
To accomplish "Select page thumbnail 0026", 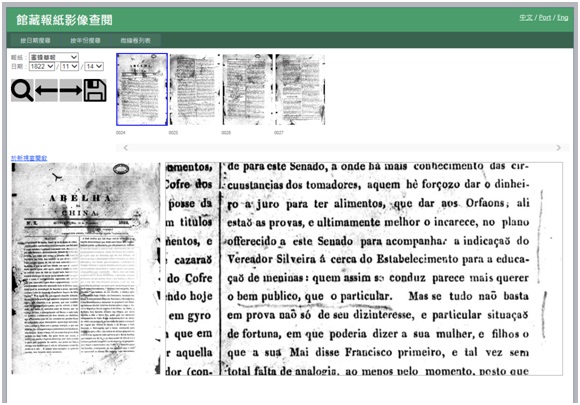I will [x=247, y=90].
